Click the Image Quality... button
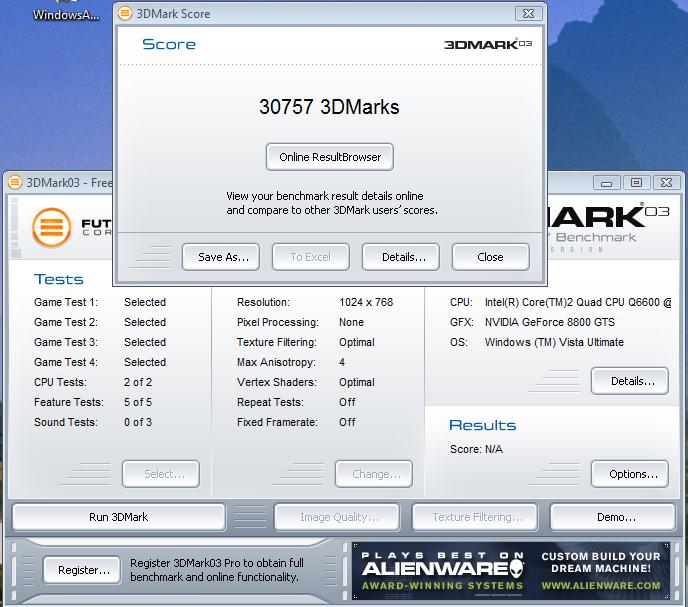Viewport: 688px width, 607px height. tap(337, 517)
